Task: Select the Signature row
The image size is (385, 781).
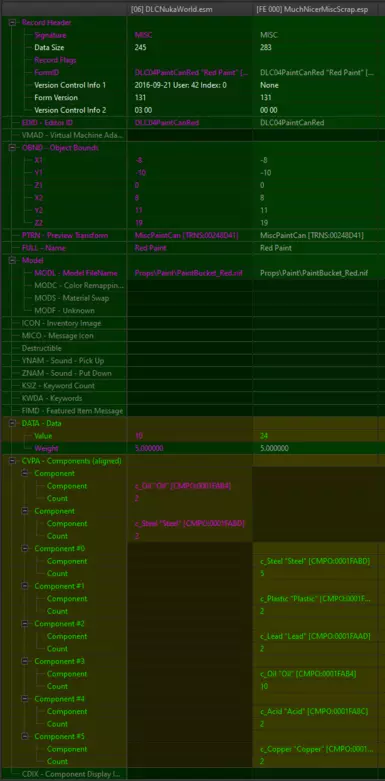Action: 192,35
